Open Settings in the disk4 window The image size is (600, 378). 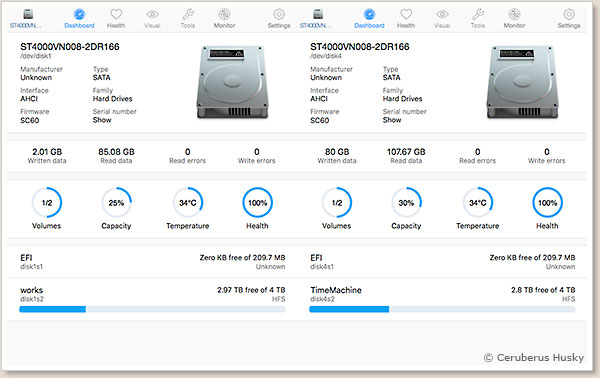[x=569, y=19]
